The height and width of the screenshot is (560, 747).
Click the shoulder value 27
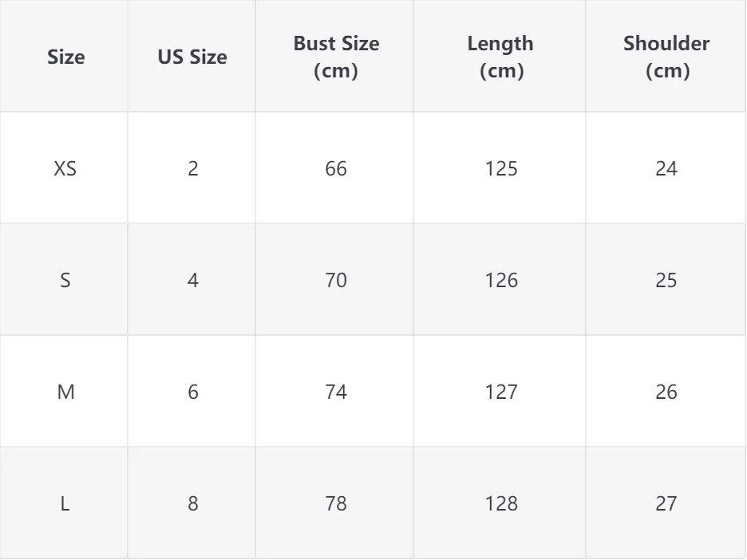666,503
